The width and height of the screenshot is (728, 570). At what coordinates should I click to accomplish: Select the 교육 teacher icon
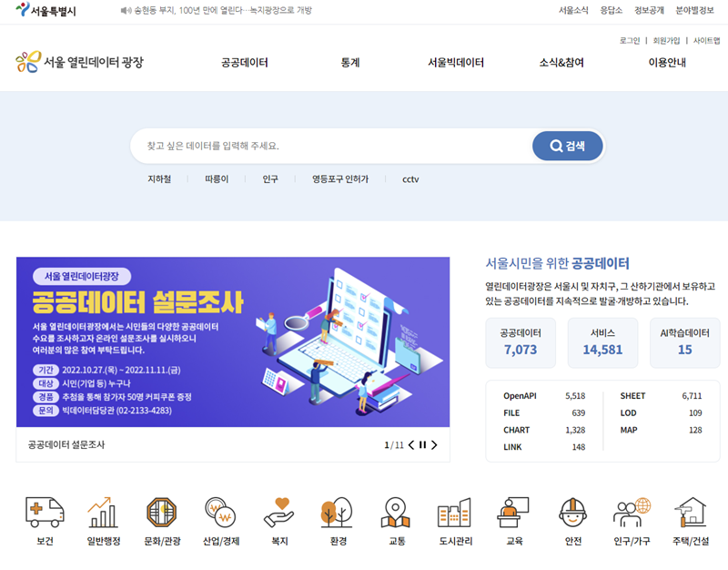(x=513, y=513)
